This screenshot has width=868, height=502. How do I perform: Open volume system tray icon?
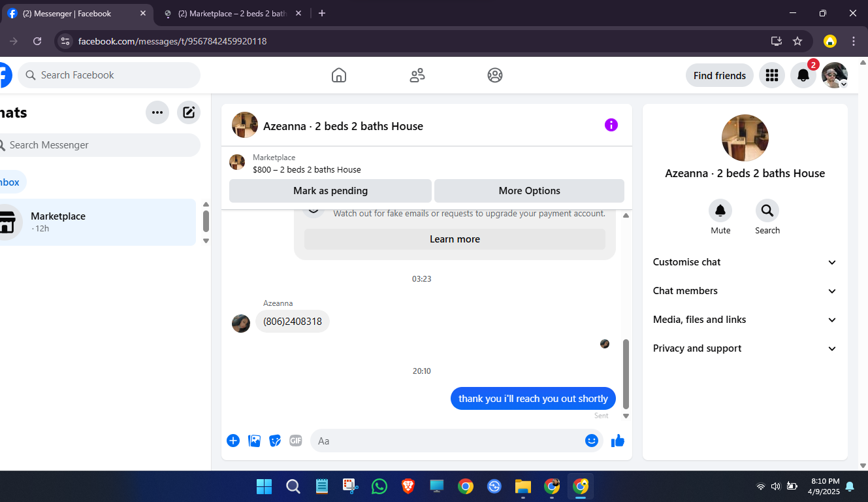click(x=775, y=486)
